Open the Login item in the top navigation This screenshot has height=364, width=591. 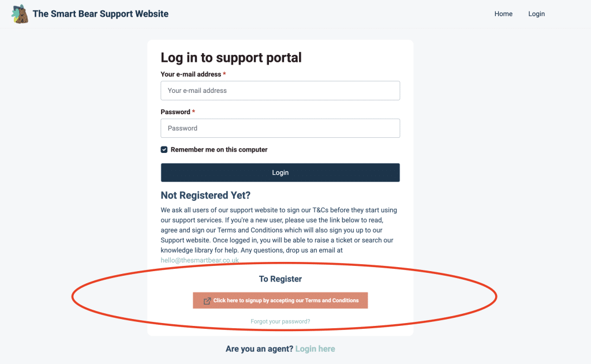point(536,14)
